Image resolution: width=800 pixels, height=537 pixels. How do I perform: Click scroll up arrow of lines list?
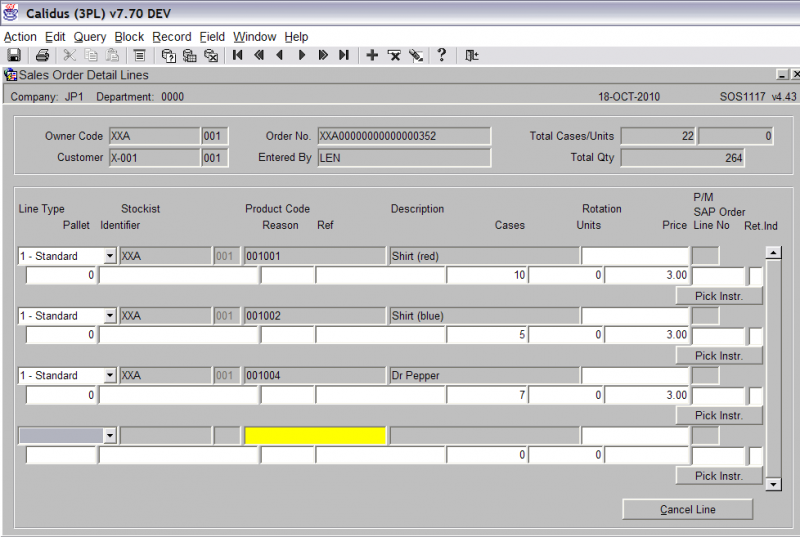click(773, 252)
